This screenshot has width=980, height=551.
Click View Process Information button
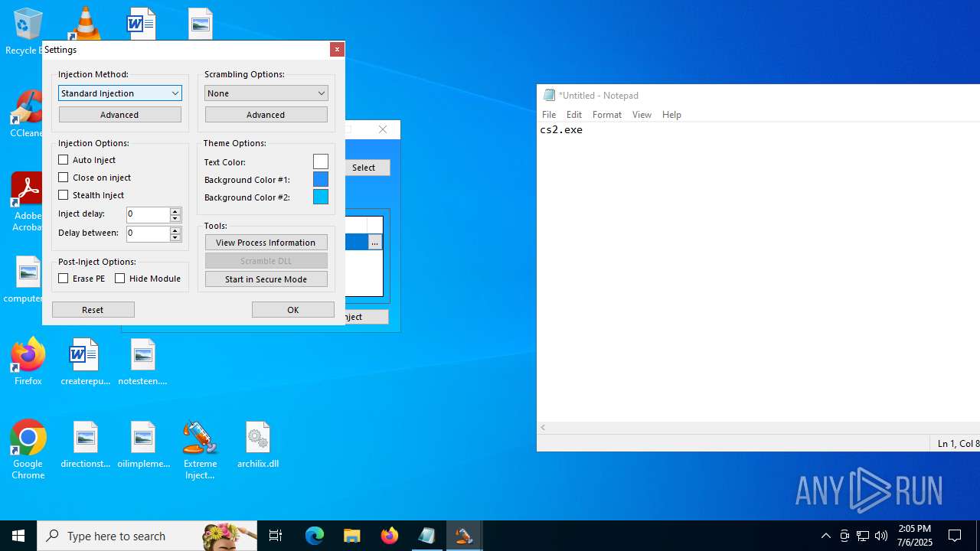coord(266,242)
